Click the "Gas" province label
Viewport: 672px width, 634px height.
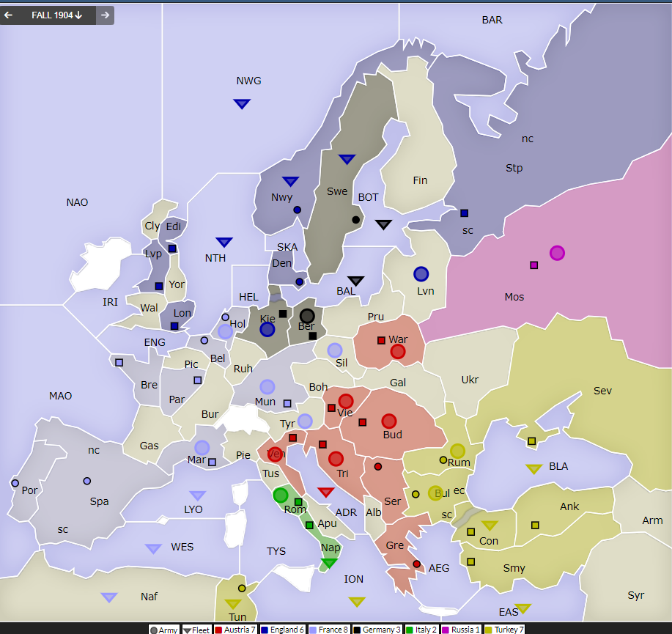(x=149, y=446)
